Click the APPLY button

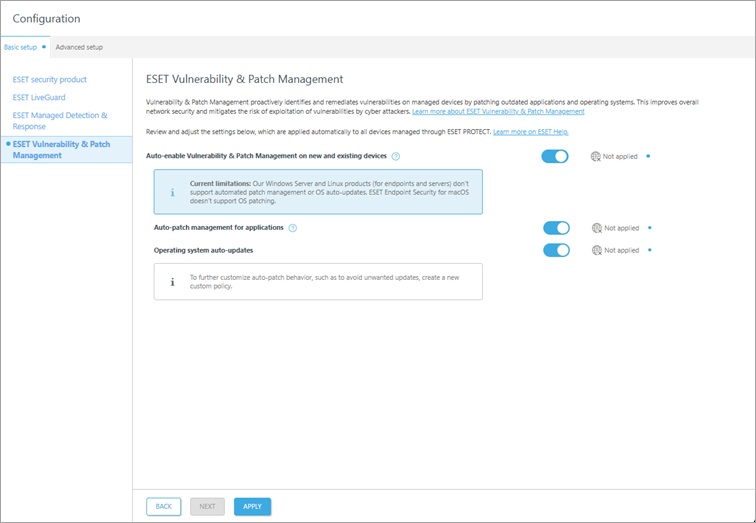tap(252, 507)
